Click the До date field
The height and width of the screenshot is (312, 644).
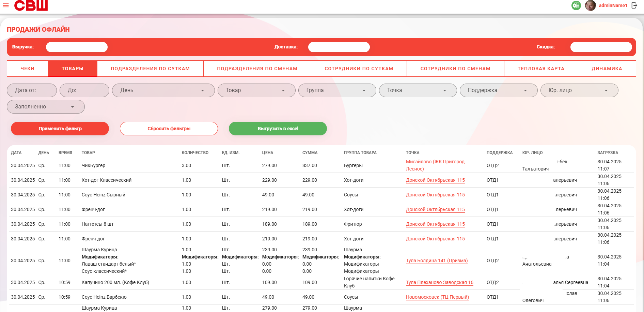84,90
